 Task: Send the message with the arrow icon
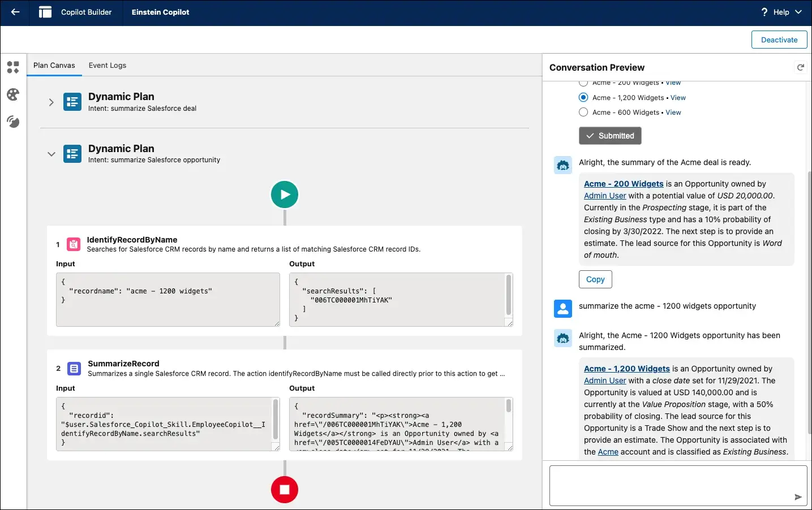798,497
